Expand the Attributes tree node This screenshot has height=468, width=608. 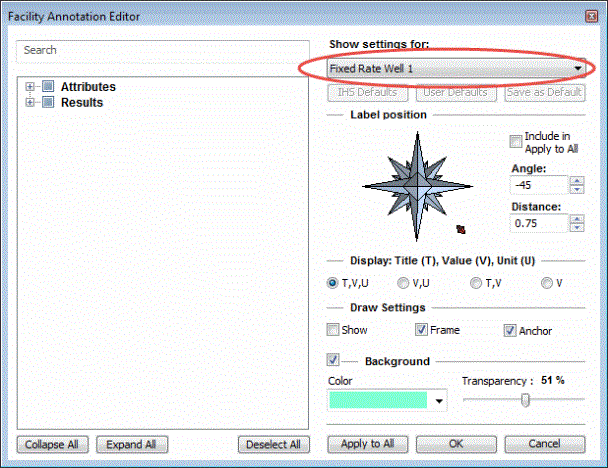(31, 87)
